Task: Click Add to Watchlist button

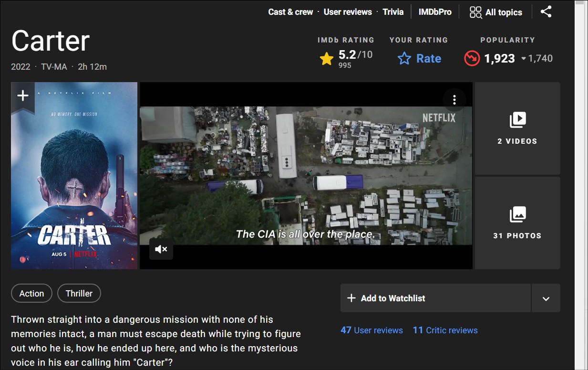Action: click(435, 298)
